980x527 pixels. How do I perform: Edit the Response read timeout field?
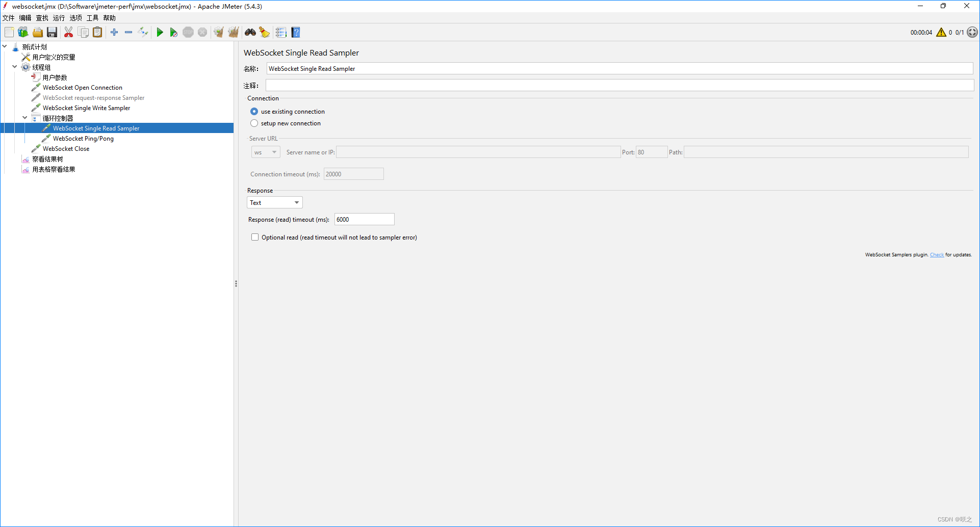(x=364, y=219)
